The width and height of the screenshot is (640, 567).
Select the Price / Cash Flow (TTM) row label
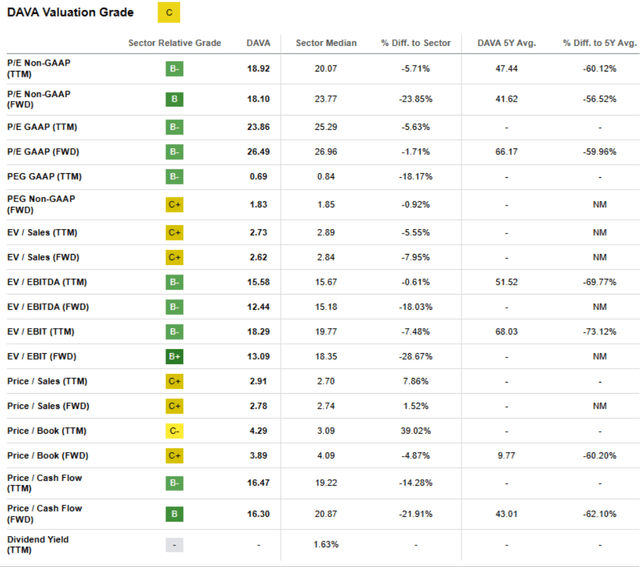(44, 483)
